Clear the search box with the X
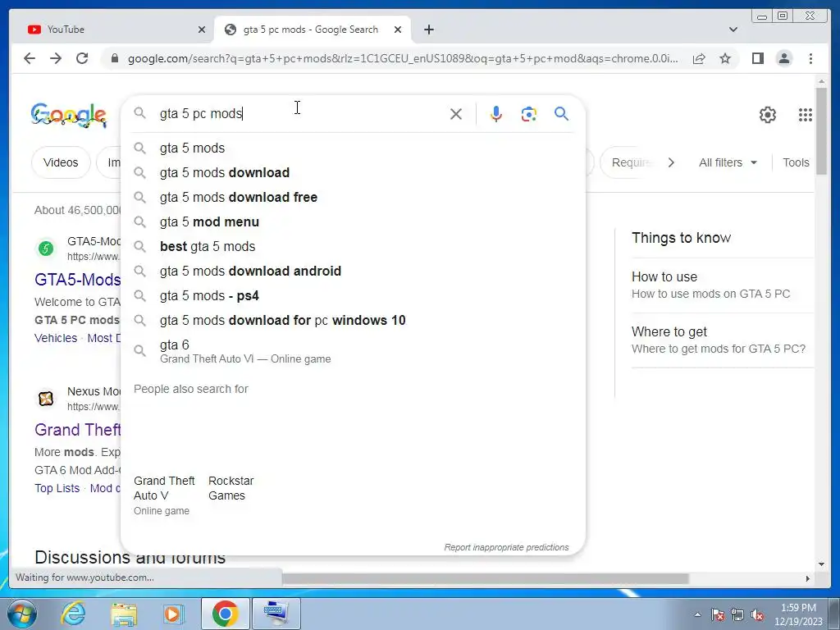 click(x=456, y=113)
